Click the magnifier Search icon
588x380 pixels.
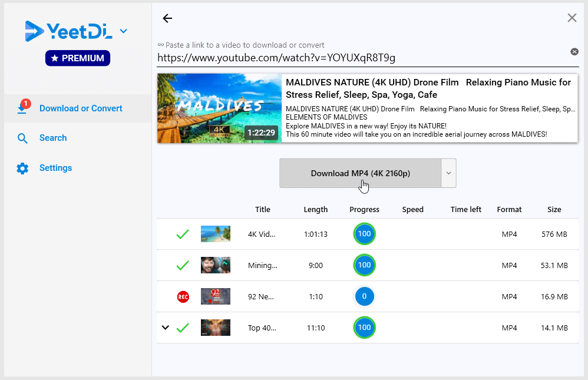pyautogui.click(x=22, y=138)
